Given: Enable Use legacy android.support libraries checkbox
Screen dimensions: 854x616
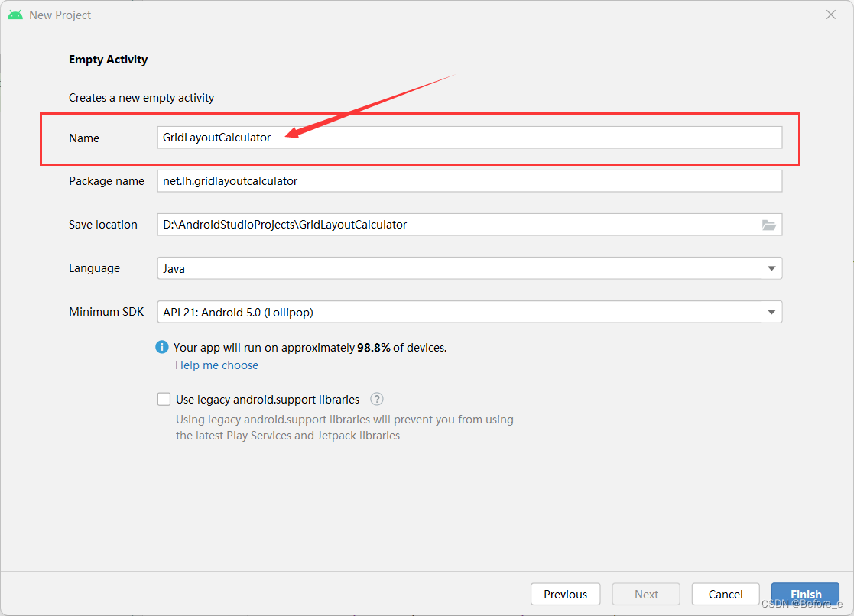Looking at the screenshot, I should tap(164, 399).
